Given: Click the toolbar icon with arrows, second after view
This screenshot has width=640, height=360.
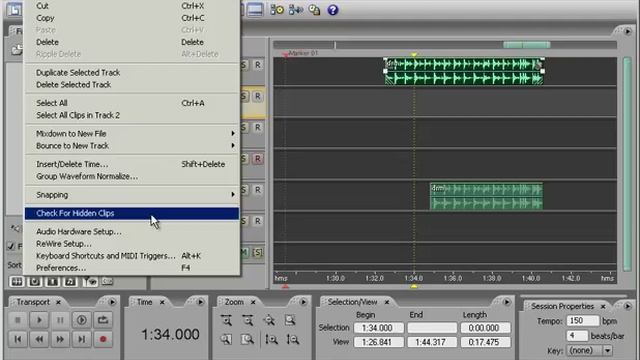Looking at the screenshot, I should click(x=296, y=10).
